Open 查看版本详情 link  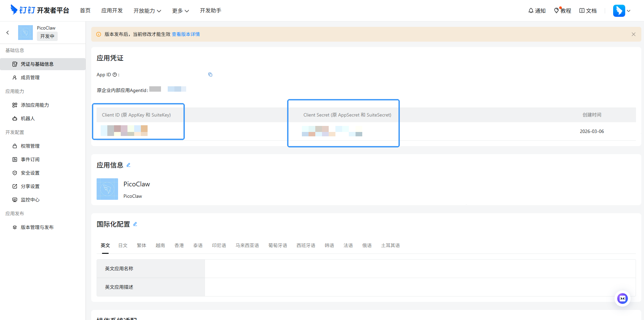click(186, 34)
